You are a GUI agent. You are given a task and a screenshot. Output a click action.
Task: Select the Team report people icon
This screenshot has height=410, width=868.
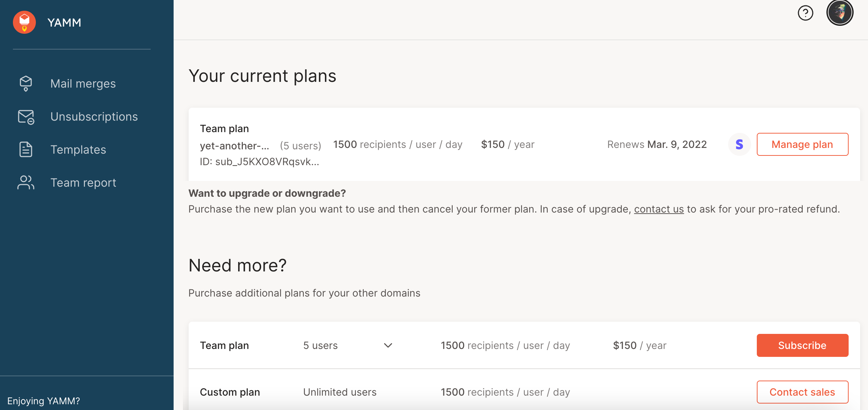coord(25,182)
